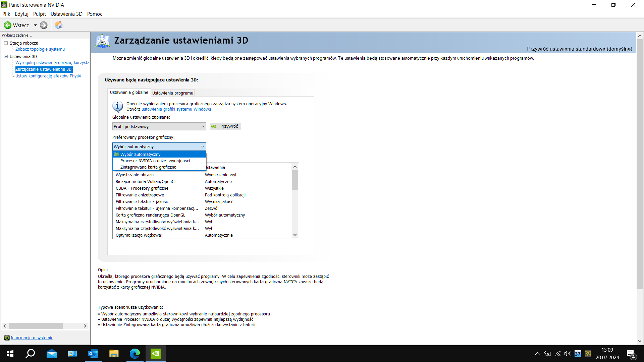The width and height of the screenshot is (644, 362).
Task: Open taskbar Search
Action: pos(30,354)
